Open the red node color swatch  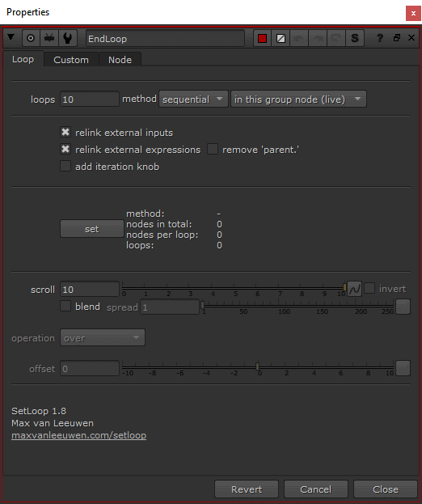point(263,38)
